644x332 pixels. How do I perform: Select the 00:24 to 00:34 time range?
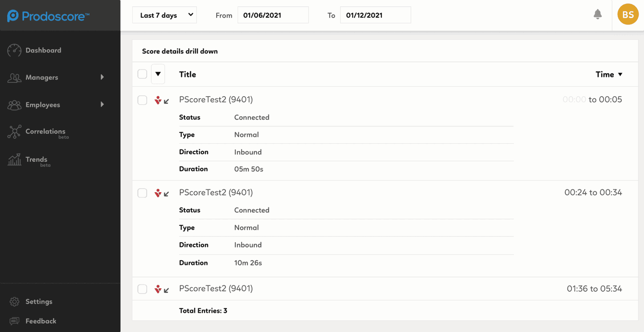tap(593, 192)
